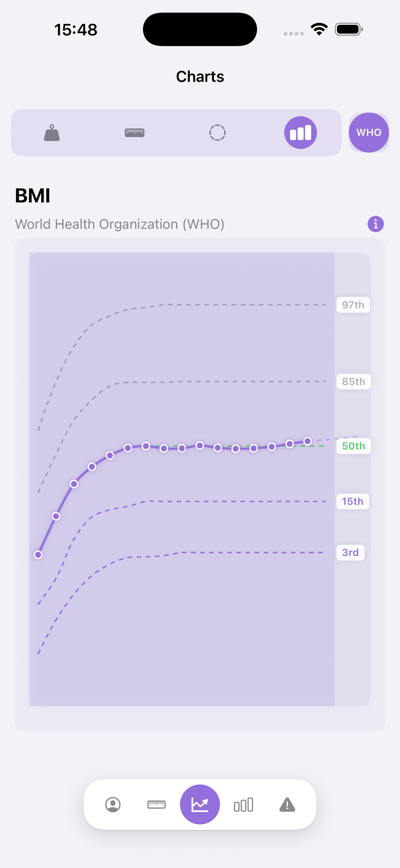
Task: Tap the latest data point on BMI curve
Action: pyautogui.click(x=307, y=440)
